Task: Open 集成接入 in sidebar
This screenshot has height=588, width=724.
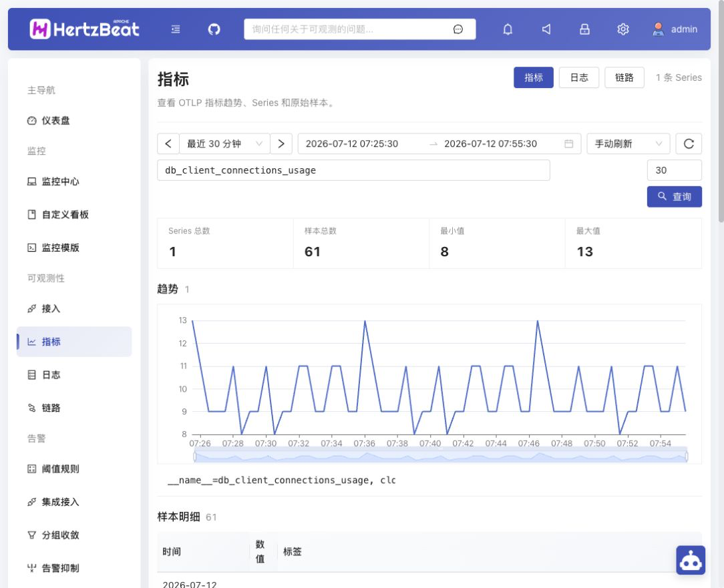Action: (74, 502)
